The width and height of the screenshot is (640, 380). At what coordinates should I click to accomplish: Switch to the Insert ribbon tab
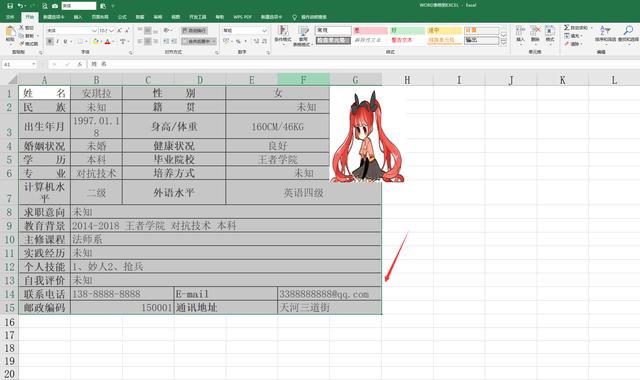pos(78,17)
